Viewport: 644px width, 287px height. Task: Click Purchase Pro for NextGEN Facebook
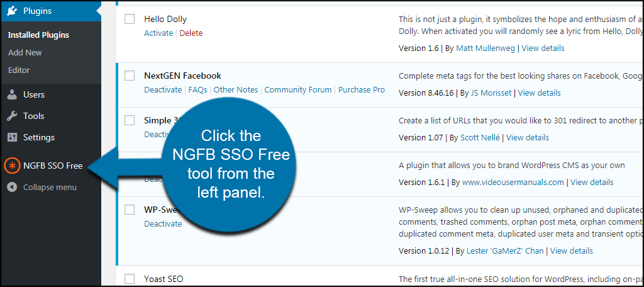[362, 89]
